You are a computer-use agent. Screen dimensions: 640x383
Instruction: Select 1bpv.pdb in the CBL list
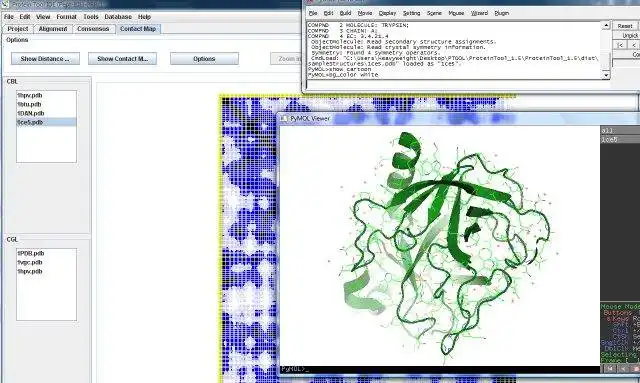pos(46,95)
